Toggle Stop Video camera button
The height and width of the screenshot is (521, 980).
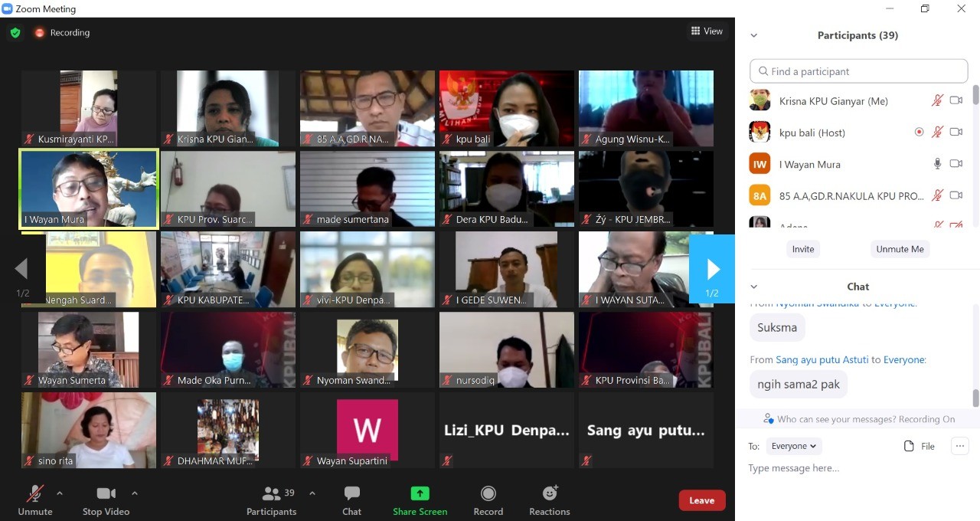click(106, 494)
